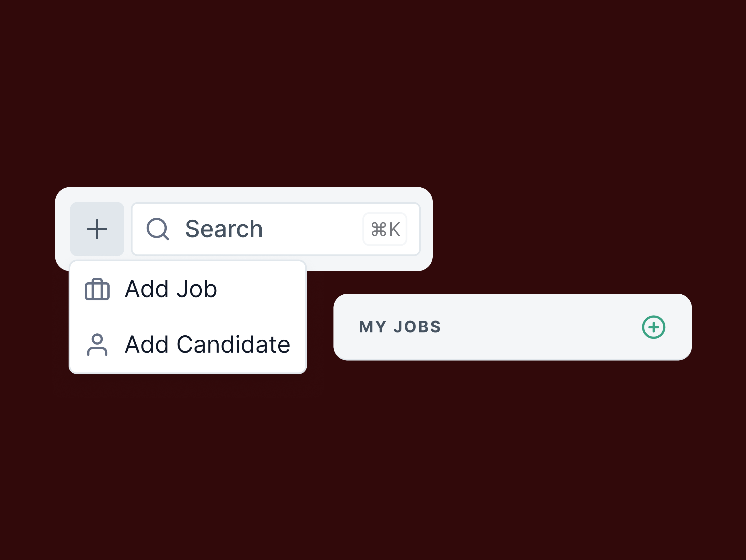Click the Add Candidate text label

207,345
